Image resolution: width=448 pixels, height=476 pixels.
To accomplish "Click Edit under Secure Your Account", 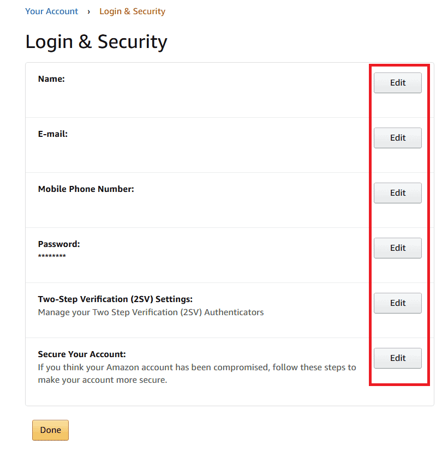I will tap(397, 358).
